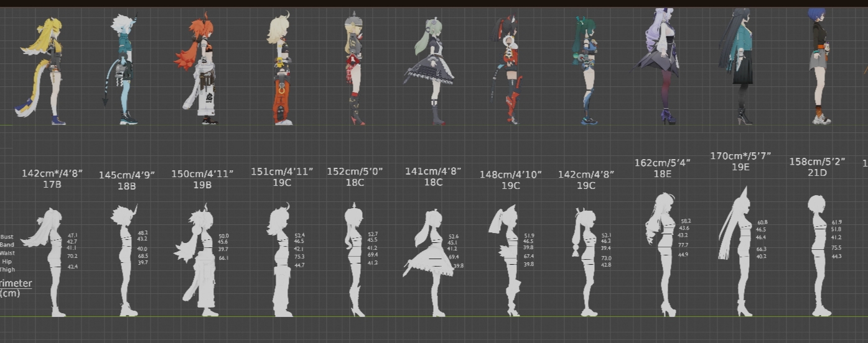Select the black-haired character in red outfit

tap(508, 70)
